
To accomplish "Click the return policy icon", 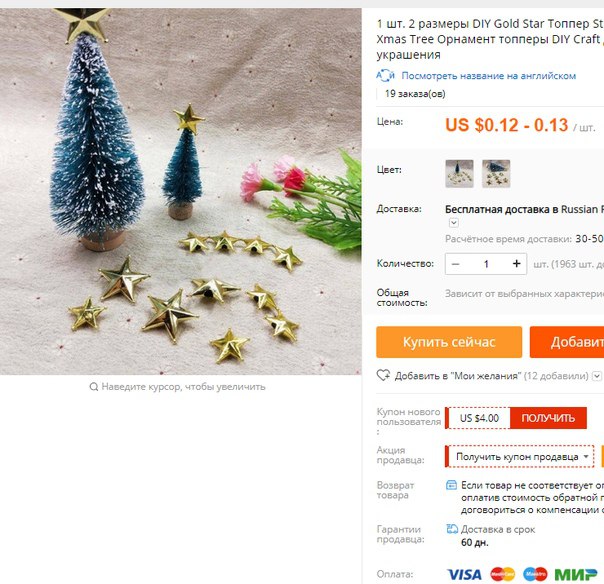I will click(451, 485).
